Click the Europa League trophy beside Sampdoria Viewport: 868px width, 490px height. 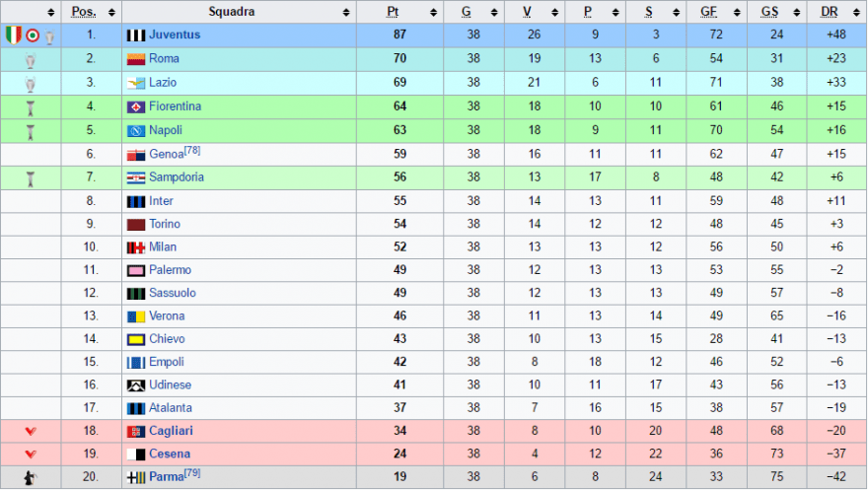click(x=31, y=178)
